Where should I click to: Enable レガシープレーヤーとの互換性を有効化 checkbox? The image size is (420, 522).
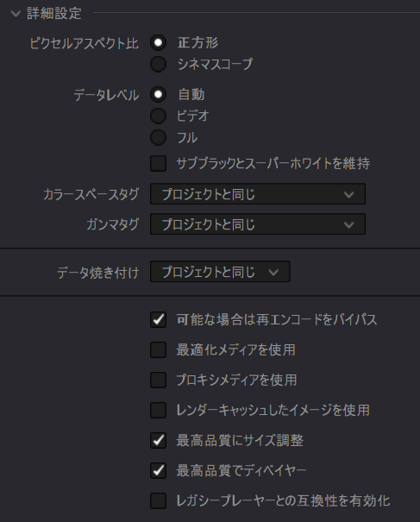tap(158, 500)
